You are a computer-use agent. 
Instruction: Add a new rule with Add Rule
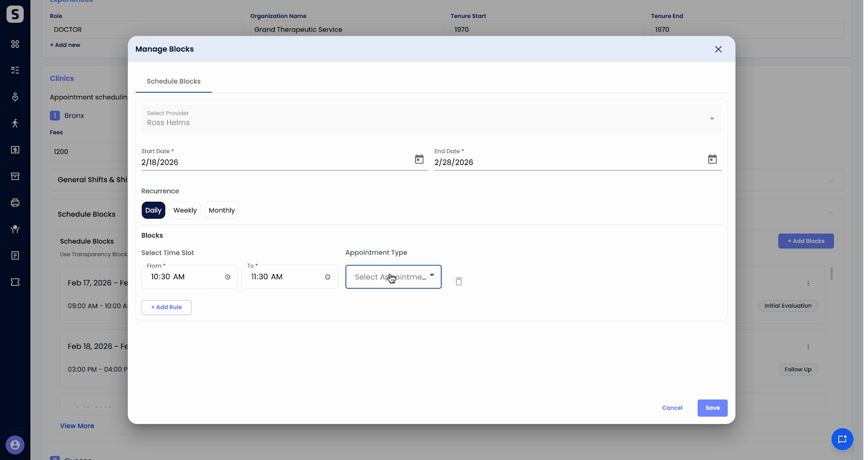coord(167,307)
